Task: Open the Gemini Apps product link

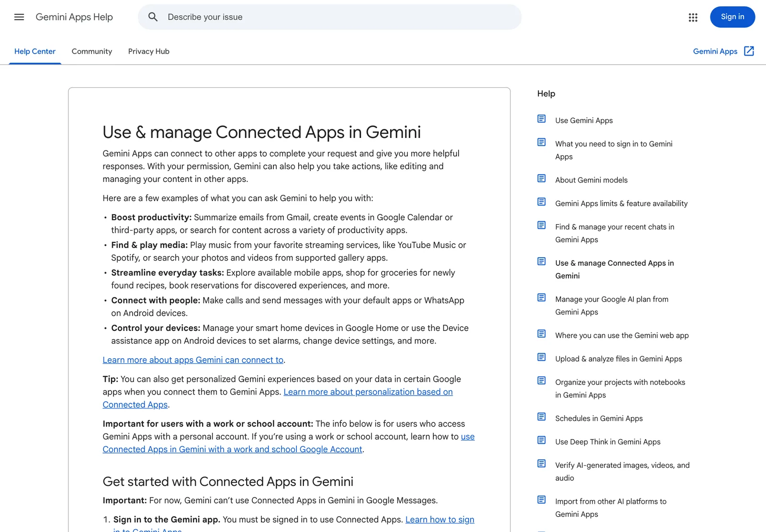Action: coord(715,51)
